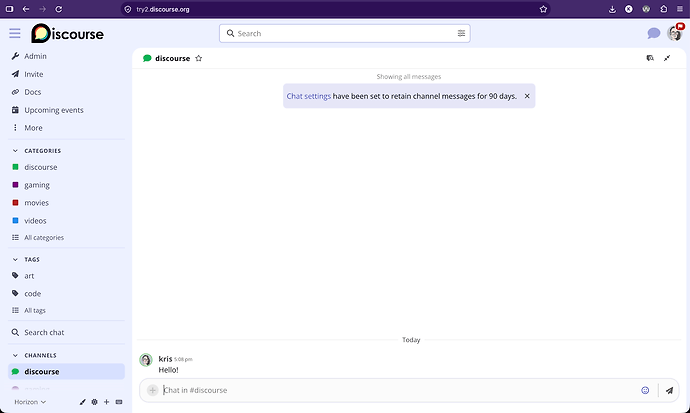This screenshot has width=690, height=413.
Task: Click the browser back arrow
Action: point(26,9)
